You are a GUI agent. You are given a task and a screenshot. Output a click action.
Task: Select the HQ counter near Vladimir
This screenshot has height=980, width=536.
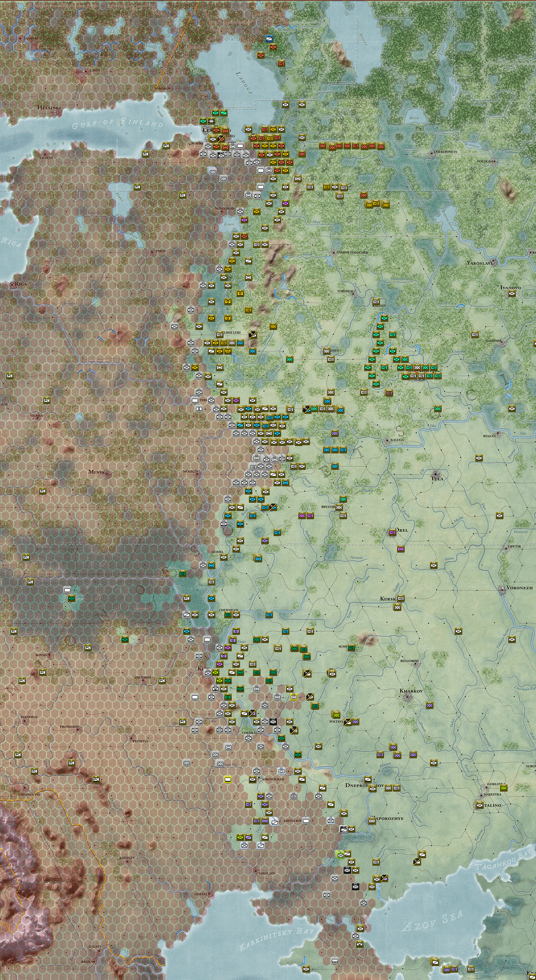click(475, 334)
